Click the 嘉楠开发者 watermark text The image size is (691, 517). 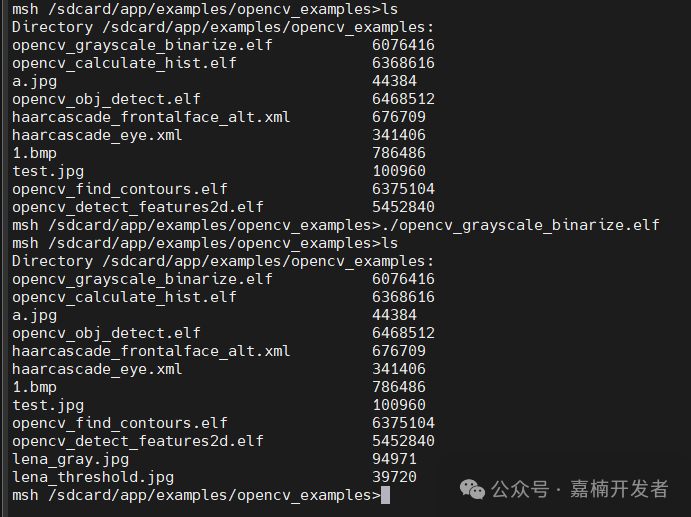click(619, 489)
